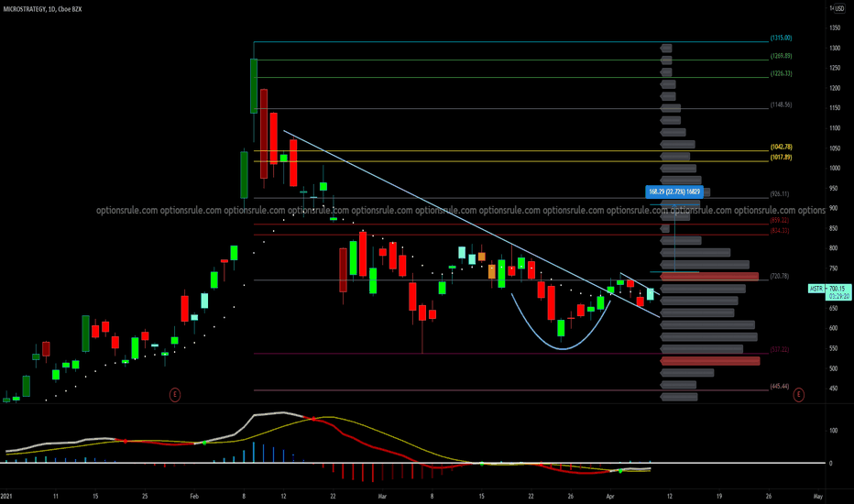Click the Mar date axis label
Image resolution: width=854 pixels, height=504 pixels.
click(x=382, y=497)
